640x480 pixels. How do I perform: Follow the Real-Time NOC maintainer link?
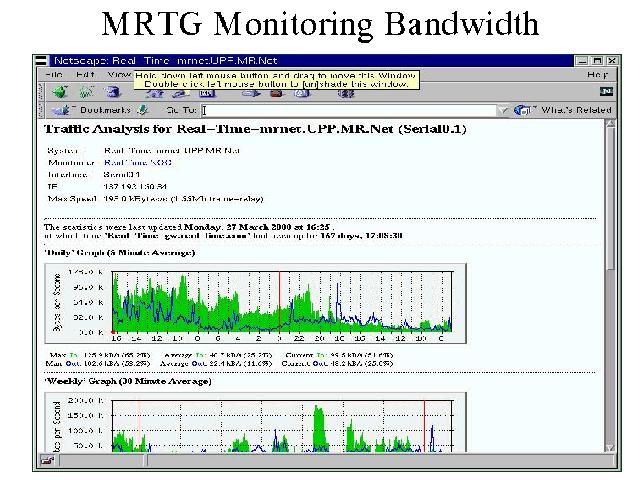tap(138, 162)
